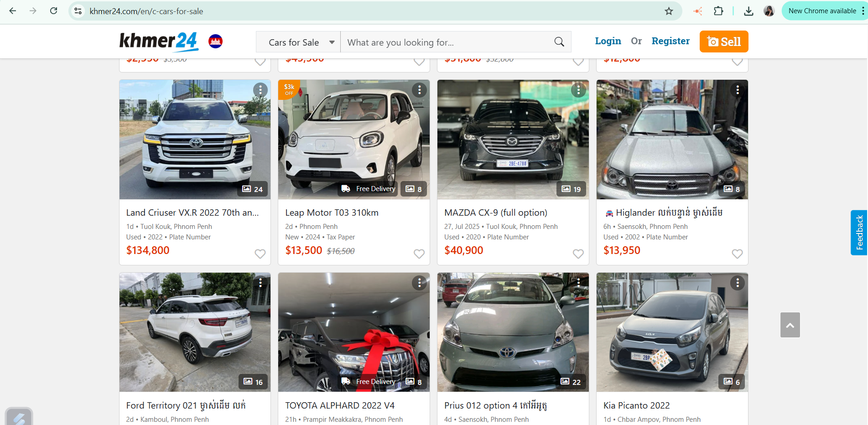The width and height of the screenshot is (868, 425).
Task: Open Leap Motor T03 310km listing title
Action: 332,212
